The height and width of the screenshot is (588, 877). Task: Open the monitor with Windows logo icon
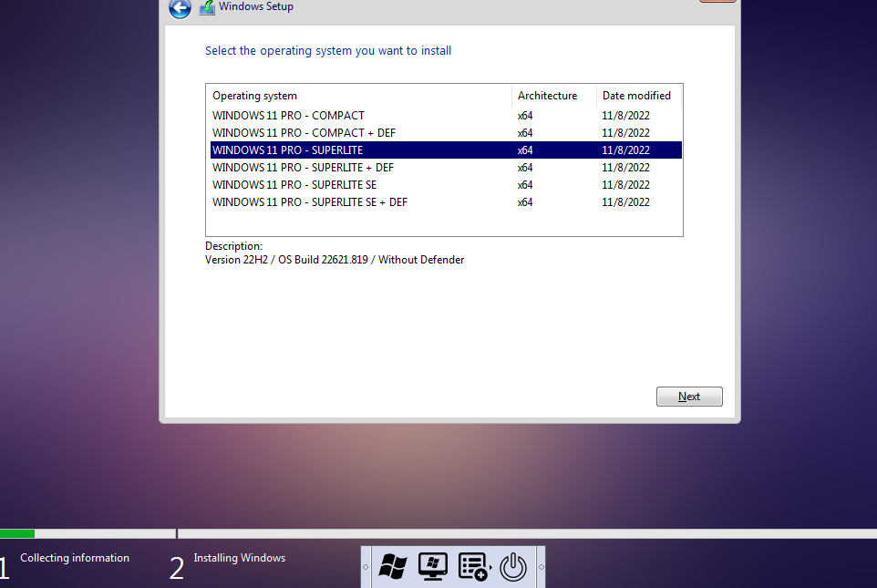(x=433, y=566)
